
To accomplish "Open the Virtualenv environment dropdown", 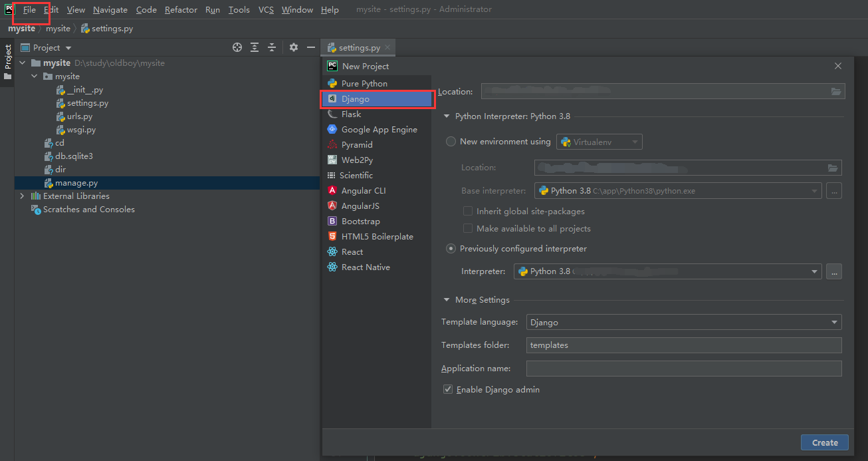I will click(x=599, y=142).
